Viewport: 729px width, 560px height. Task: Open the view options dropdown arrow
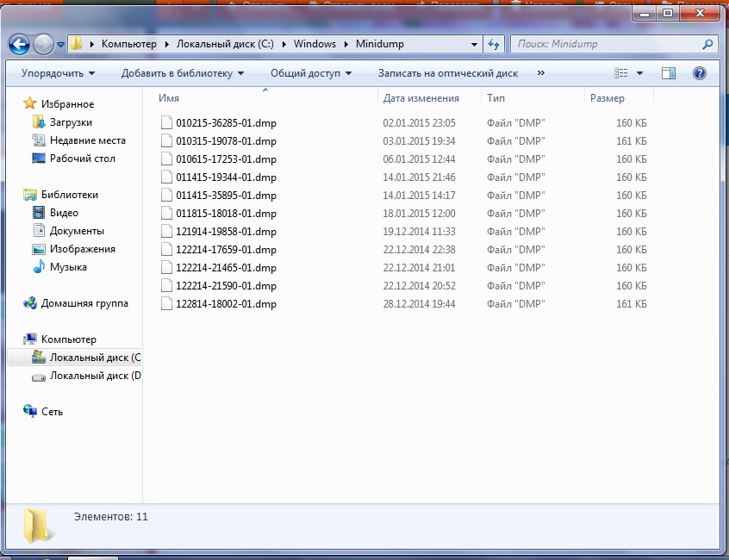pyautogui.click(x=639, y=73)
